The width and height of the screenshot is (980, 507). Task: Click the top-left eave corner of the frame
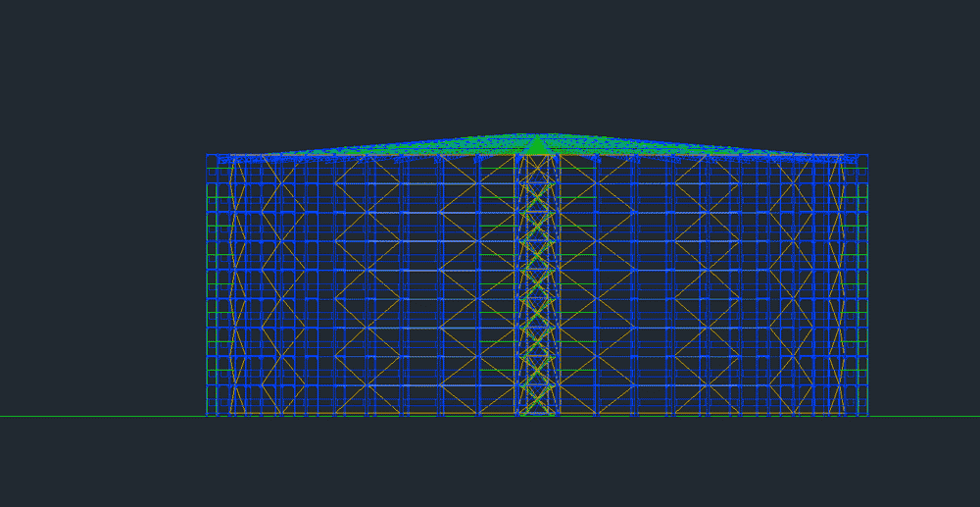click(x=208, y=155)
